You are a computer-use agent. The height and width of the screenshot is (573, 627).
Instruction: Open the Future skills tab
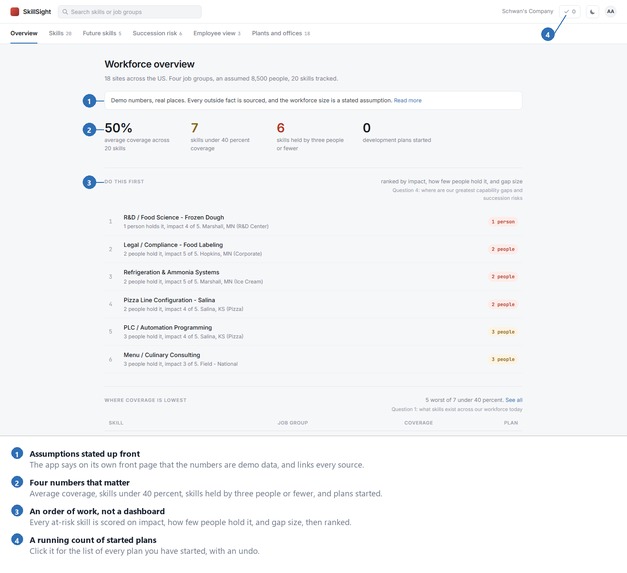(x=102, y=33)
